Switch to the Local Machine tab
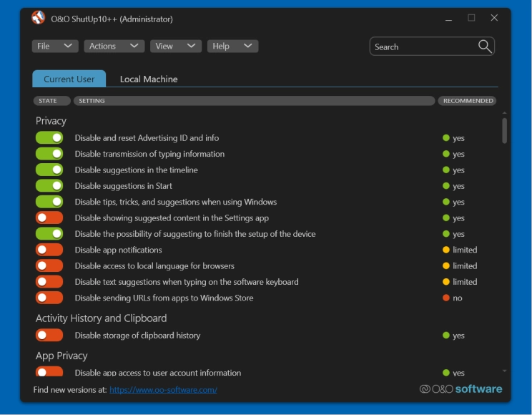This screenshot has height=415, width=532. click(149, 79)
